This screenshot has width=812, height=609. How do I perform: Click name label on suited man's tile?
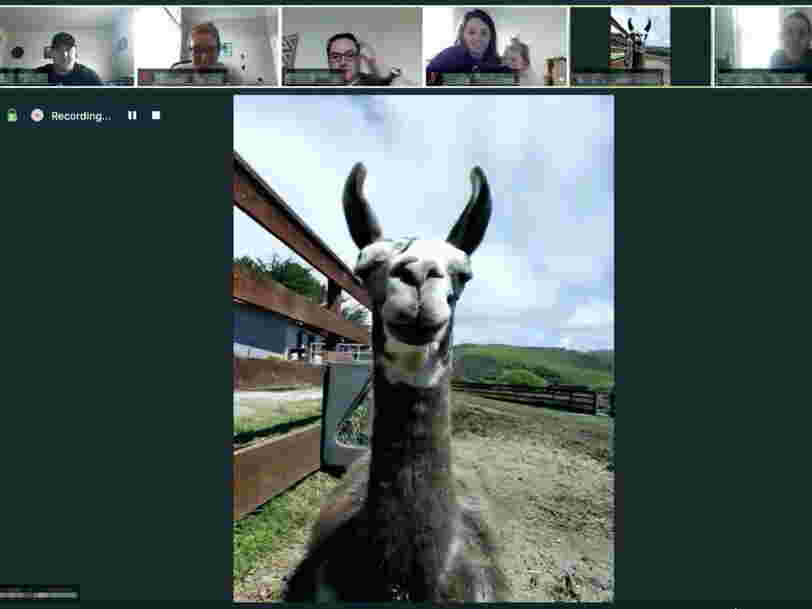pos(315,77)
